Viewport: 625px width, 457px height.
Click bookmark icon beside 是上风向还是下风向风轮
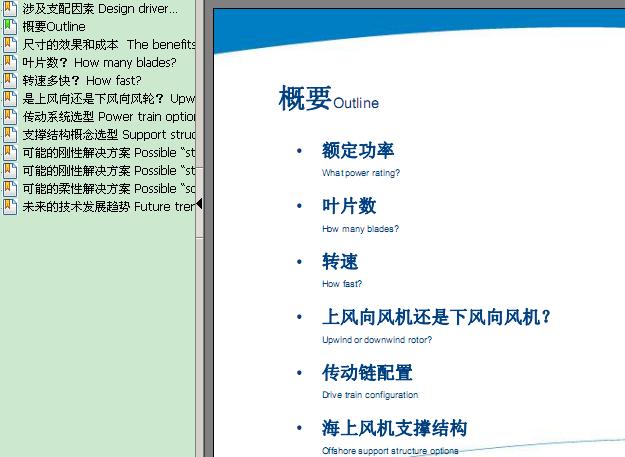(x=10, y=98)
